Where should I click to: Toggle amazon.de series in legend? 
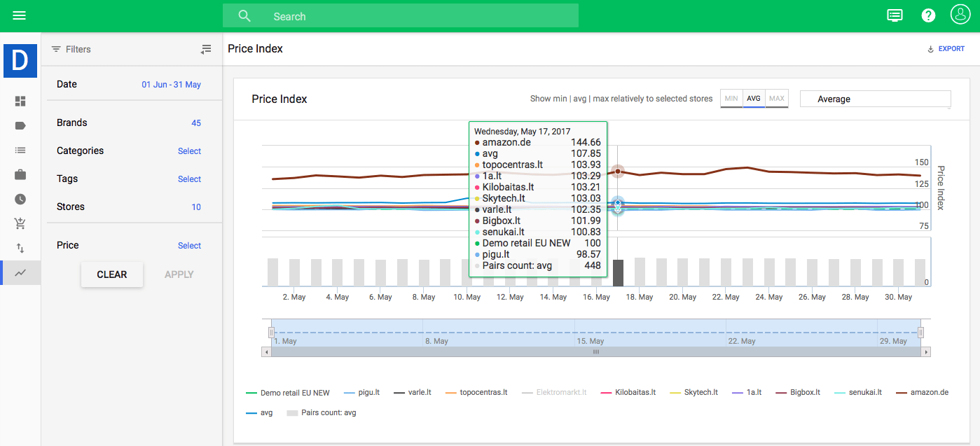pyautogui.click(x=923, y=393)
